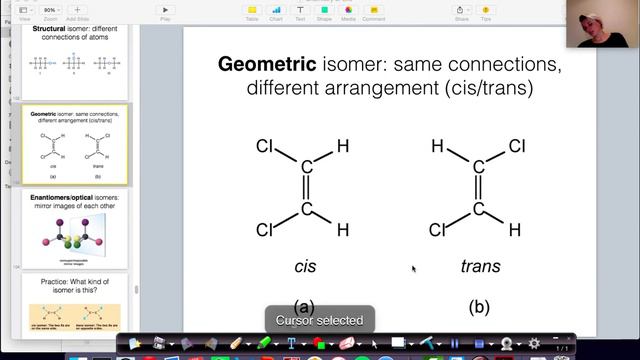Click the cis label under molecule
Screen dimensions: 640x360
click(305, 266)
